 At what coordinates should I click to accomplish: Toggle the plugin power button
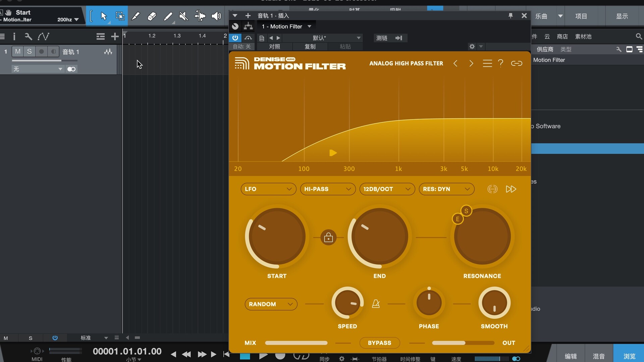click(235, 38)
